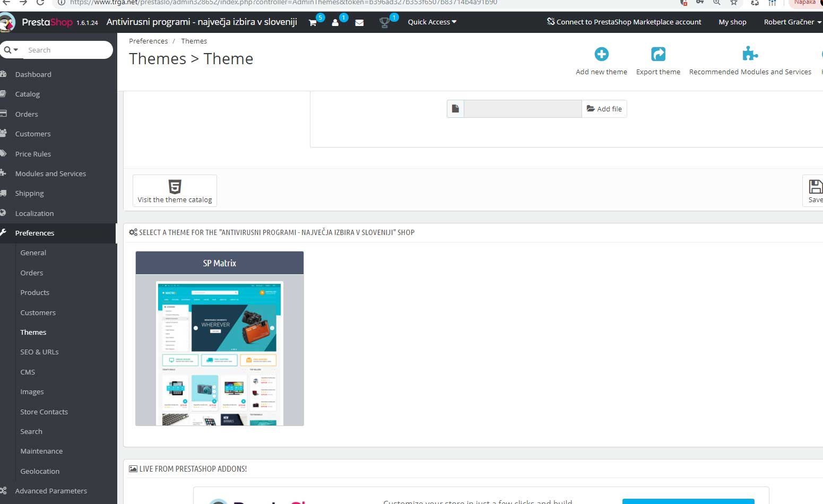Viewport: 823px width, 504px height.
Task: Open the Search preferences submenu item
Action: [x=31, y=431]
